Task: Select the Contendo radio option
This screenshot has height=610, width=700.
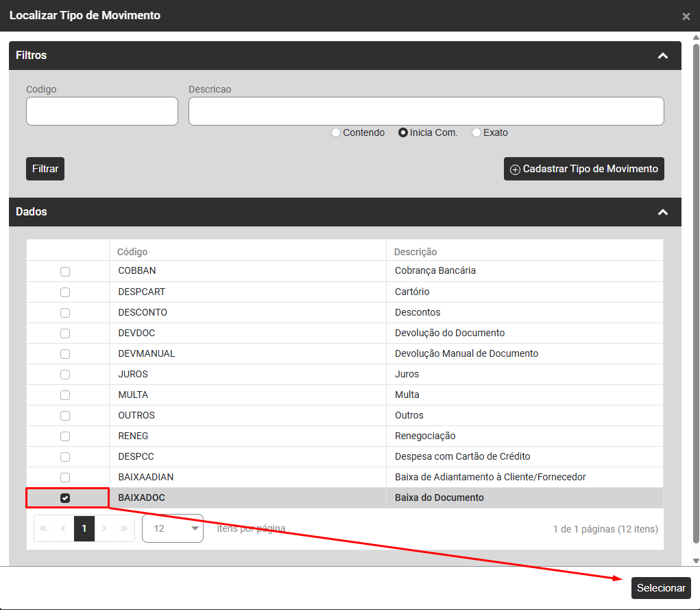Action: pos(336,132)
